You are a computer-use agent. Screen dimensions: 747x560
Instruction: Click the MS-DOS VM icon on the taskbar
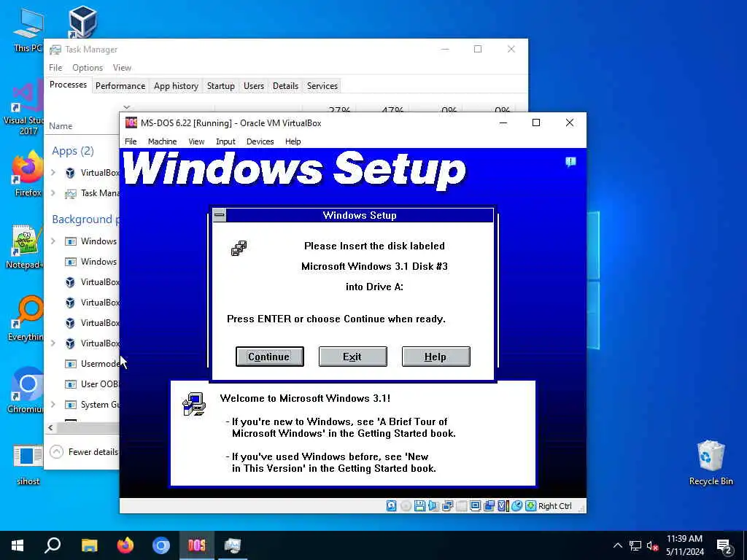(197, 545)
